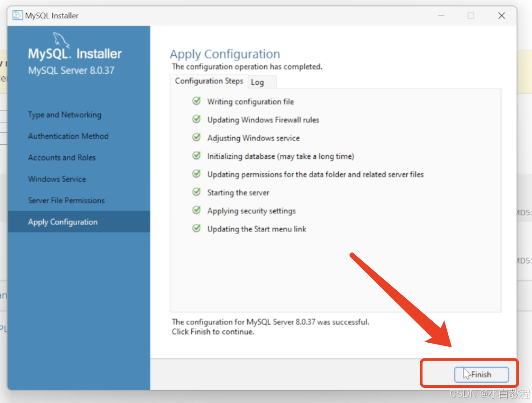This screenshot has width=532, height=403.
Task: Click 'Writing configuration file' step text
Action: (x=251, y=102)
